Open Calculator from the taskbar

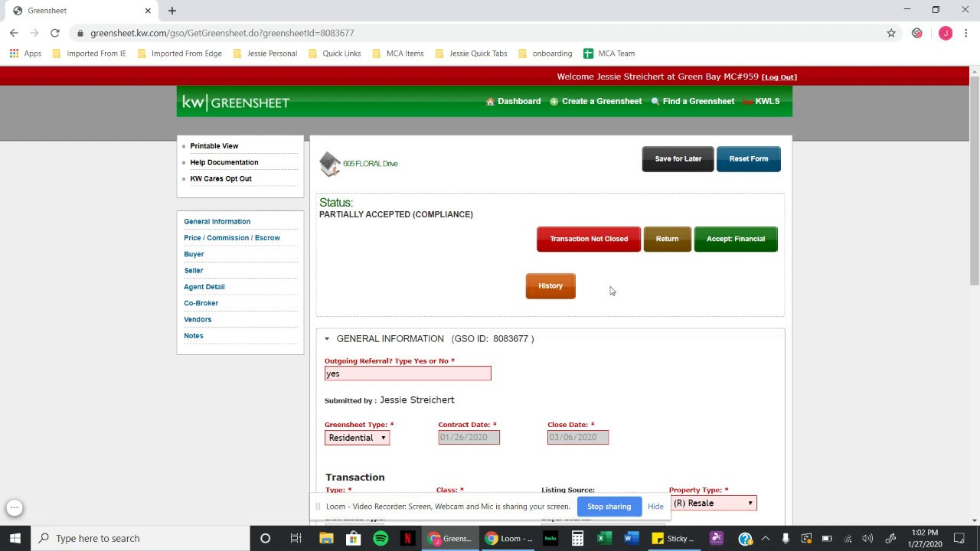tap(577, 539)
